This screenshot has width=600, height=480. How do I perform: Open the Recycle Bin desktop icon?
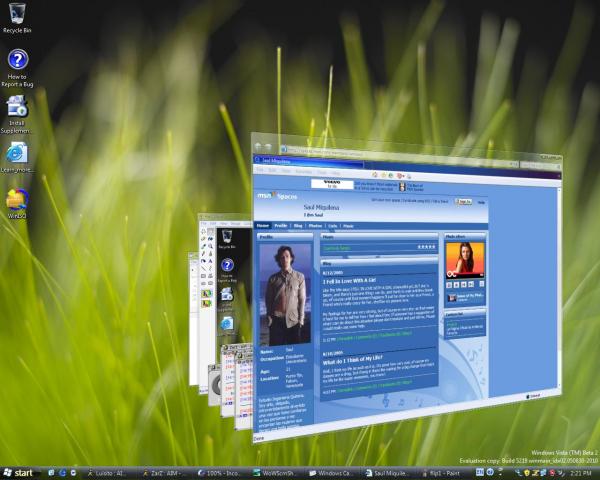click(16, 18)
